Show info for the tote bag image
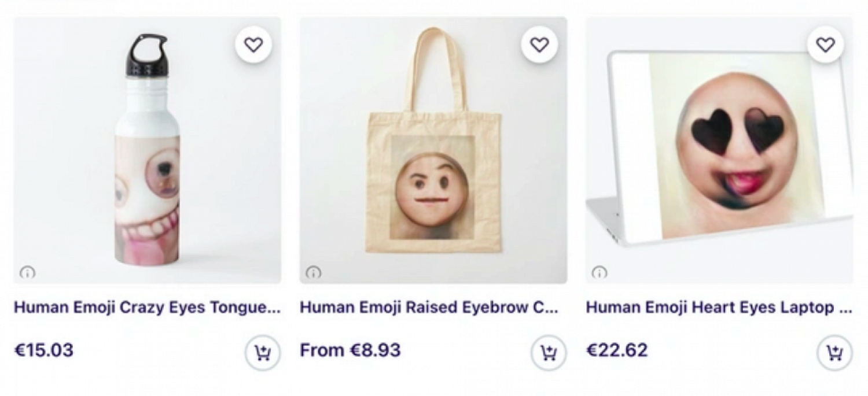 (x=313, y=272)
